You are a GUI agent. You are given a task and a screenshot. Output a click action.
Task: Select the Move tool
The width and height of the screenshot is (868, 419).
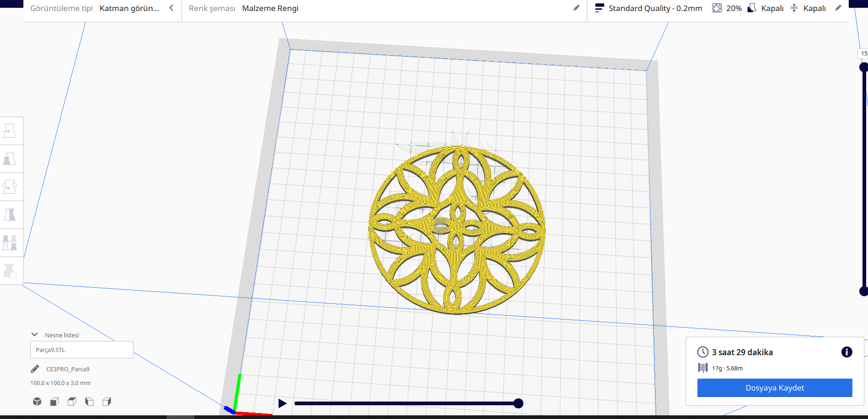coord(11,130)
